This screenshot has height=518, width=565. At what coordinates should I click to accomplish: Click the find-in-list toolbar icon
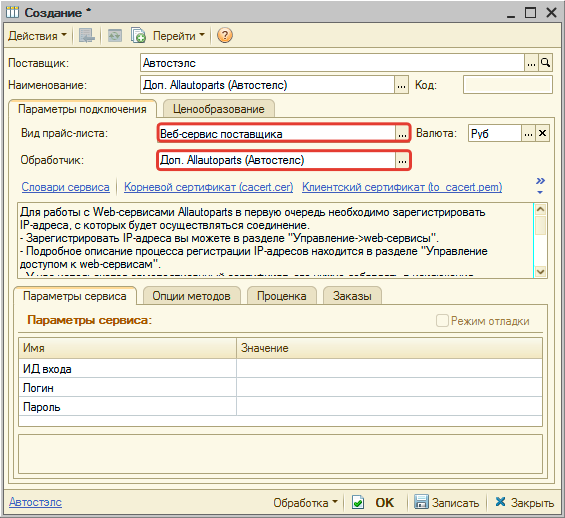[x=86, y=36]
